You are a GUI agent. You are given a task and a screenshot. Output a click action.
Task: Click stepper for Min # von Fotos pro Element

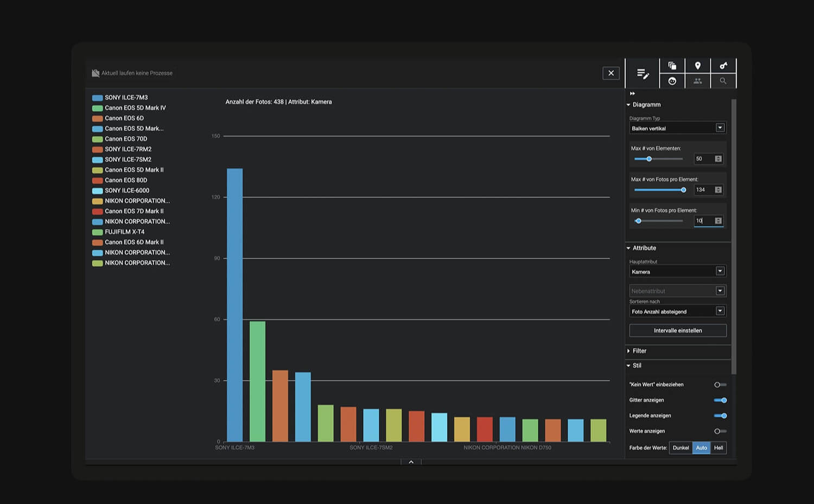718,221
